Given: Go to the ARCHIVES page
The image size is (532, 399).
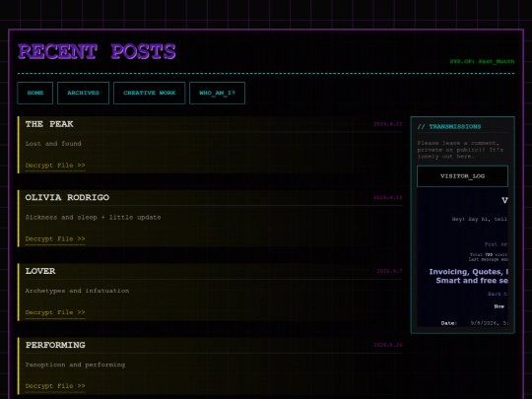Looking at the screenshot, I should (x=83, y=93).
